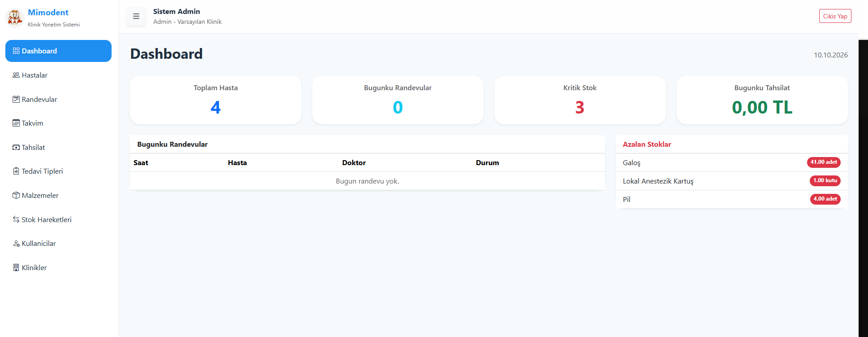The width and height of the screenshot is (868, 337).
Task: Click the 'Bugun randevu yok.' message
Action: click(367, 181)
